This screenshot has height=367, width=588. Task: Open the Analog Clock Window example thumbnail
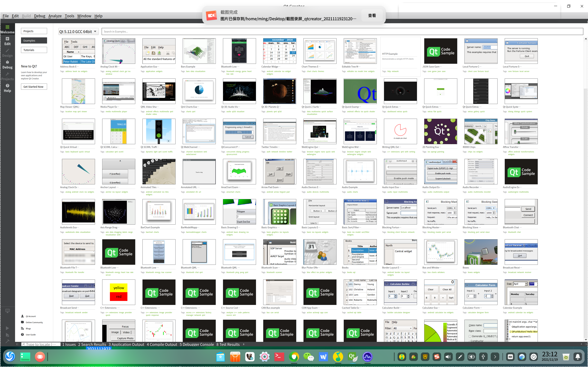tap(119, 51)
